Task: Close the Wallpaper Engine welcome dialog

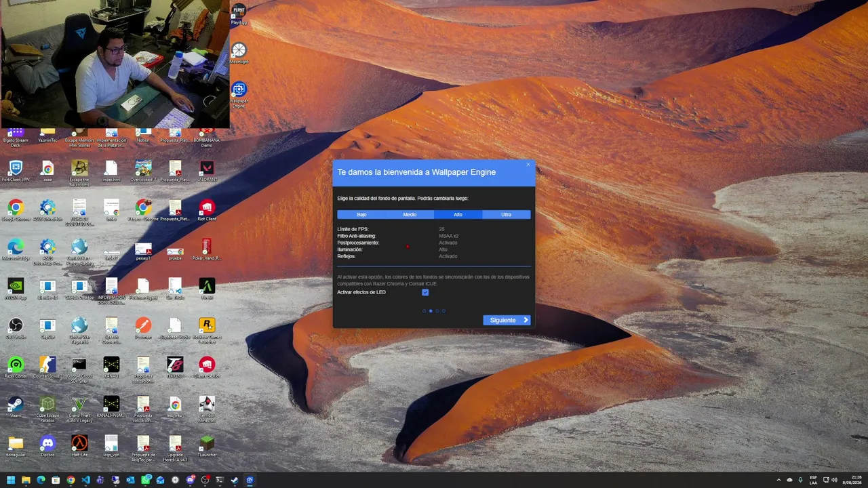Action: pyautogui.click(x=528, y=164)
